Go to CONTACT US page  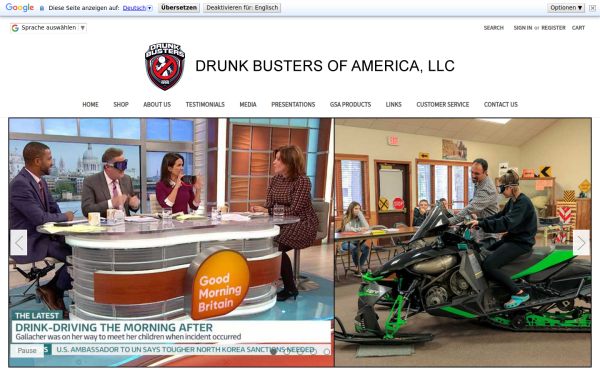501,104
